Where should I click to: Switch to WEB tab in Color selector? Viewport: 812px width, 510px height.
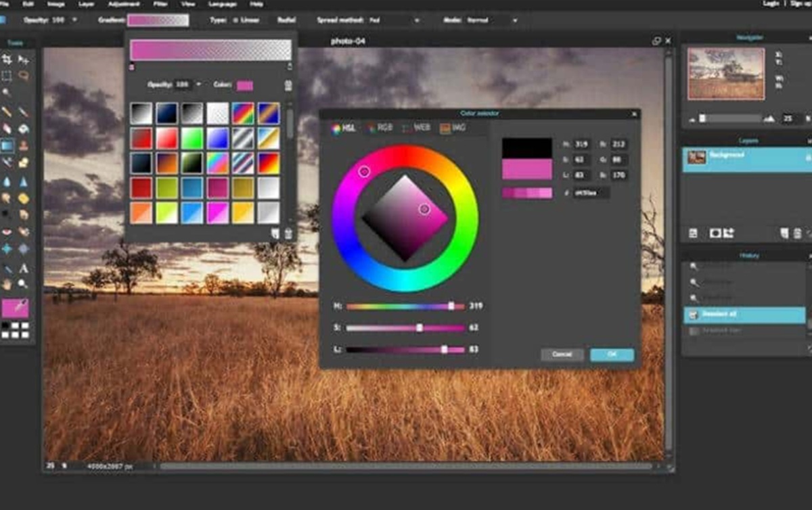point(415,128)
